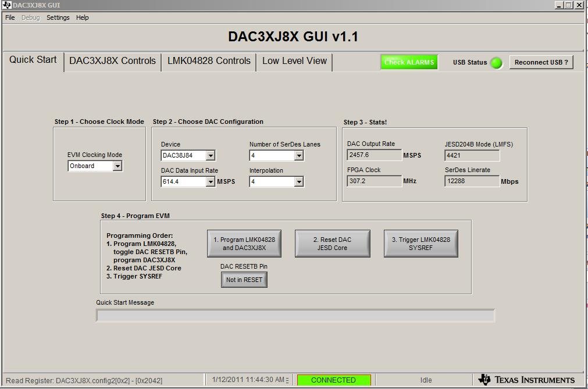This screenshot has width=588, height=389.
Task: Expand the Interpolation dropdown arrow
Action: click(x=298, y=182)
